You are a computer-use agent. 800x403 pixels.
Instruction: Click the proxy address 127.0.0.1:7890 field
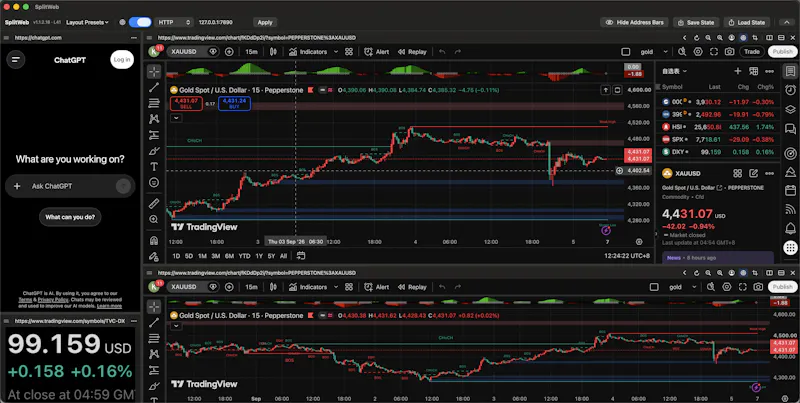222,22
